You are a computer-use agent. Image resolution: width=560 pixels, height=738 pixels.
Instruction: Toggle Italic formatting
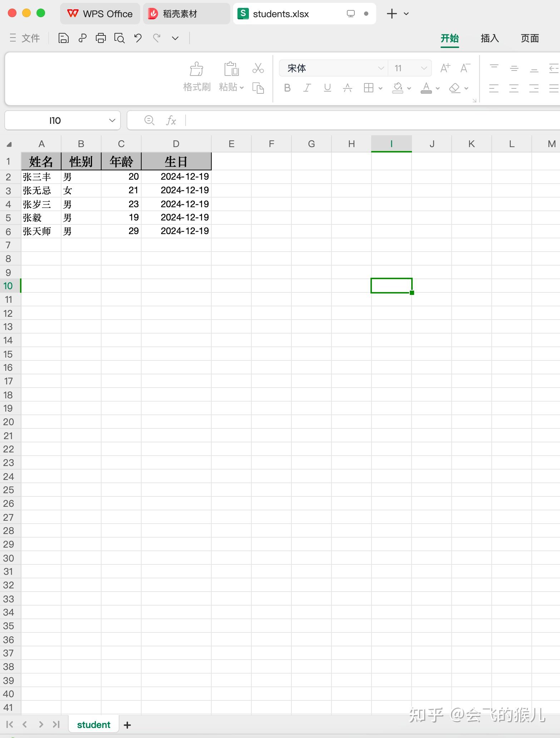[307, 88]
